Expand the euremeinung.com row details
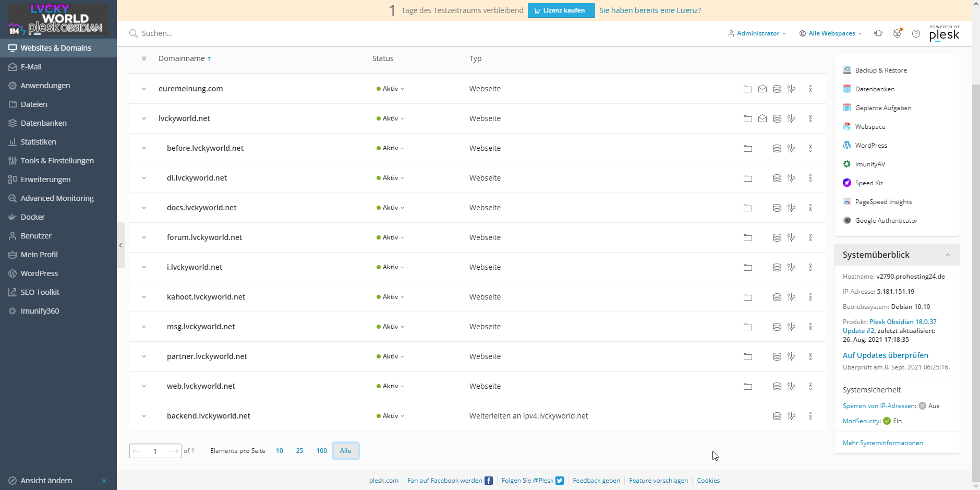This screenshot has height=490, width=980. [x=144, y=89]
